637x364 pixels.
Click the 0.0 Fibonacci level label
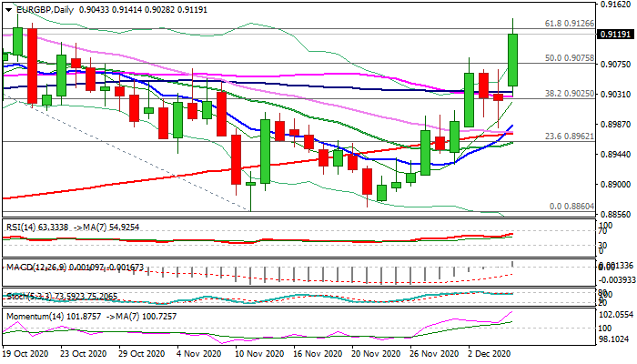click(571, 207)
